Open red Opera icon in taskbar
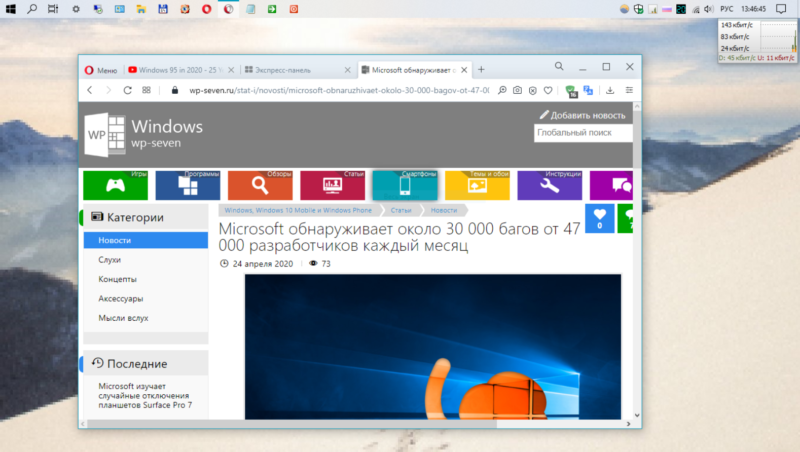The image size is (800, 452). (206, 9)
